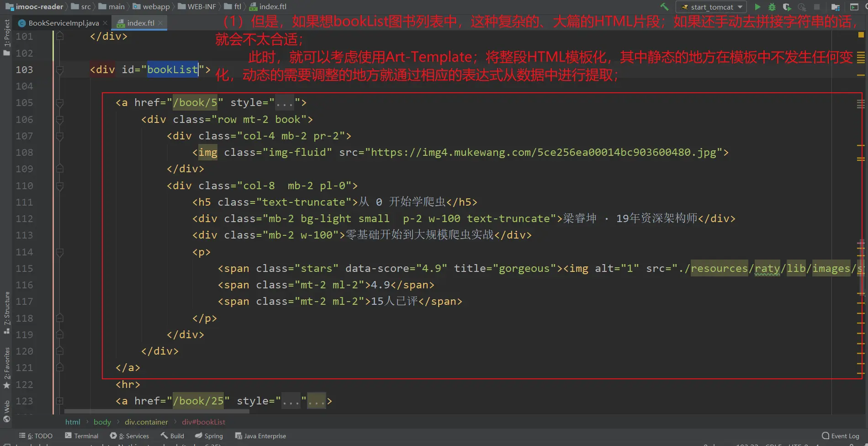This screenshot has height=446, width=868.
Task: Click the webapp folder in the navigation bar
Action: coord(151,6)
